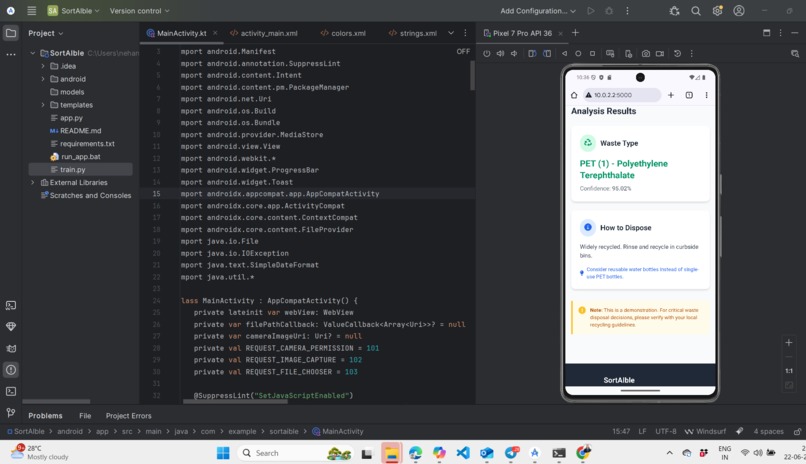Open the App Quality Insights gem icon
The height and width of the screenshot is (464, 806).
point(11,327)
